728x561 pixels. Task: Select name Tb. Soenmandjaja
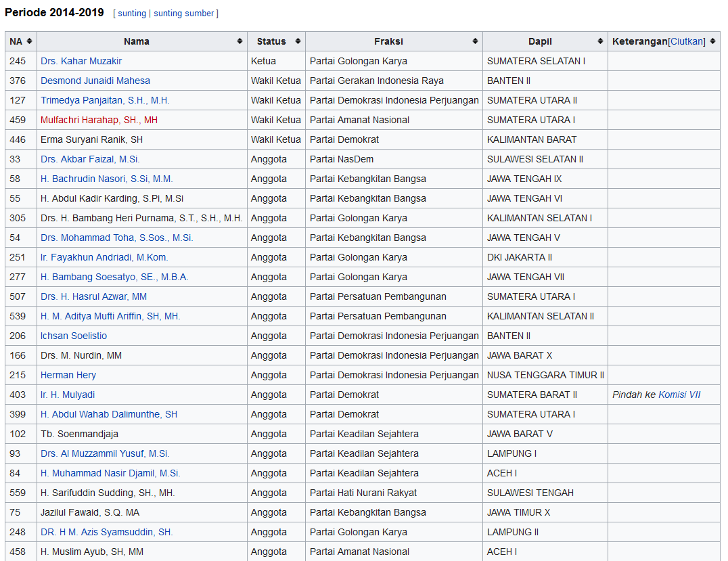coord(79,434)
